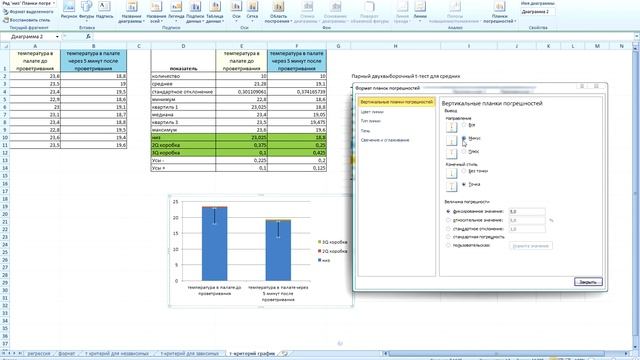The height and width of the screenshot is (360, 640).
Task: Switch to т критерий для зависимых sheet tab
Action: [x=190, y=353]
